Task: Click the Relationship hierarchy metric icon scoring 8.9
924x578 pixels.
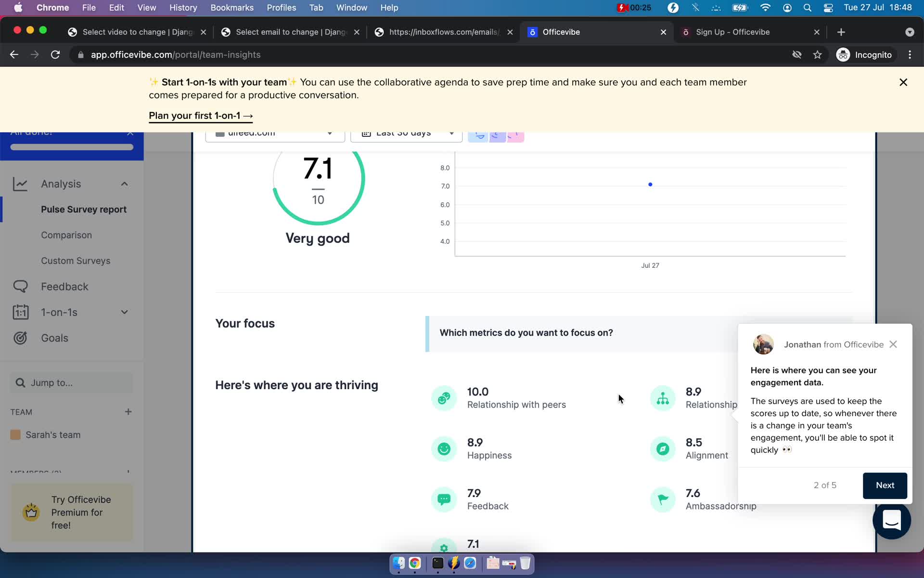Action: click(x=663, y=398)
